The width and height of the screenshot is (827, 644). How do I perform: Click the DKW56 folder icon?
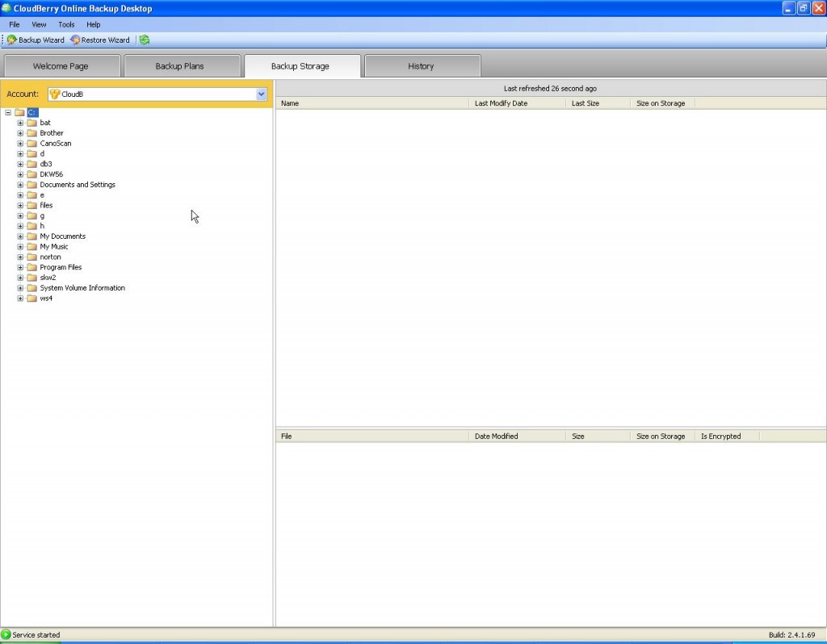coord(31,174)
